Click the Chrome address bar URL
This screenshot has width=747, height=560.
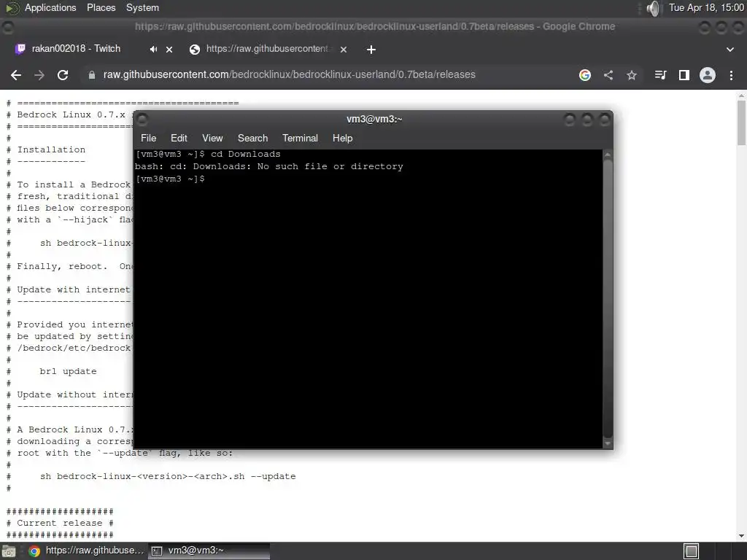289,75
